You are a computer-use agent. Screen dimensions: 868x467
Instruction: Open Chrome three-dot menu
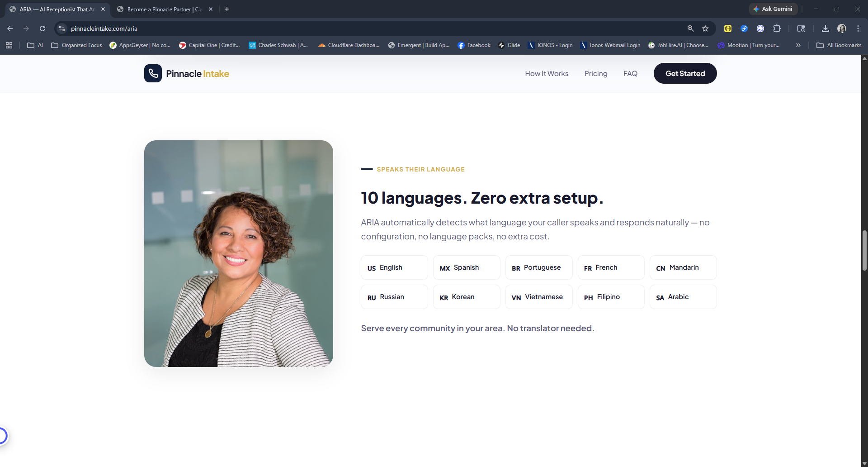858,29
